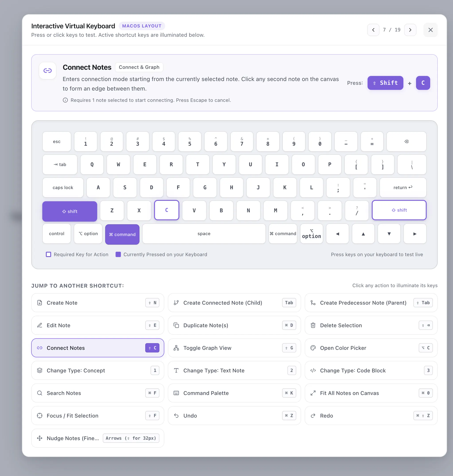The image size is (453, 476).
Task: Click the purple C keycap in Press hint
Action: coord(423,83)
